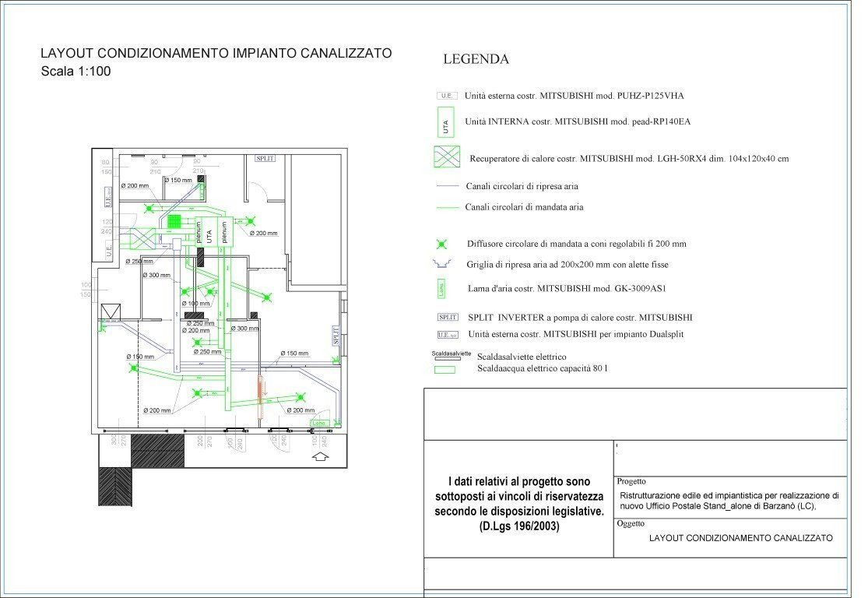Click the title LAYOUT CONDIZIONAMENTO IMPIANTO CANALIZZATO
The height and width of the screenshot is (598, 868).
[x=216, y=54]
